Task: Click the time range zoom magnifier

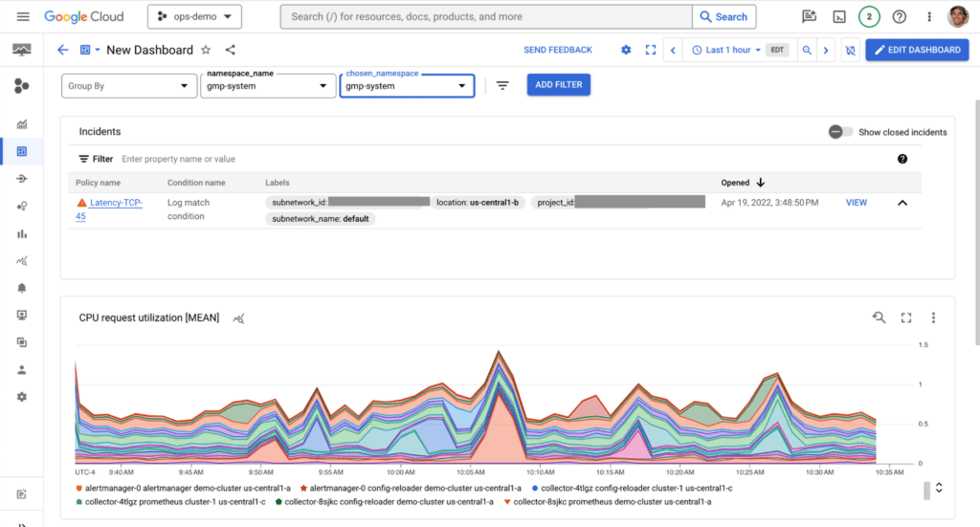Action: [807, 50]
